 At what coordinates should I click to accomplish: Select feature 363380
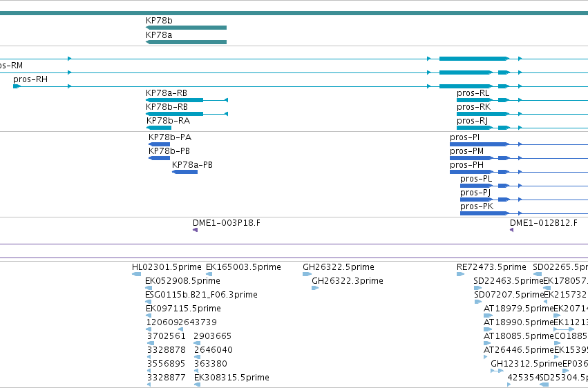point(196,371)
